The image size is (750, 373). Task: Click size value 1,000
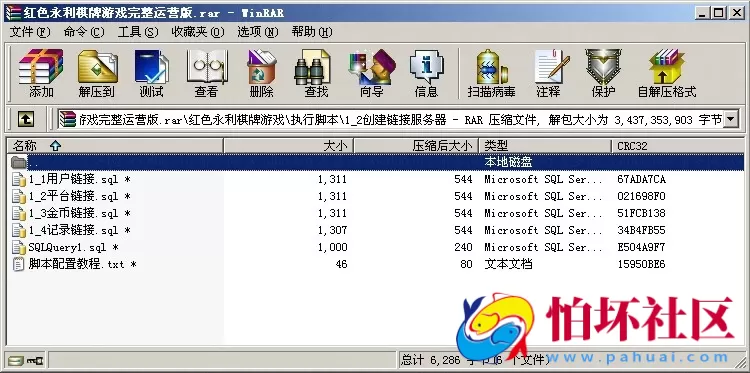coord(332,247)
